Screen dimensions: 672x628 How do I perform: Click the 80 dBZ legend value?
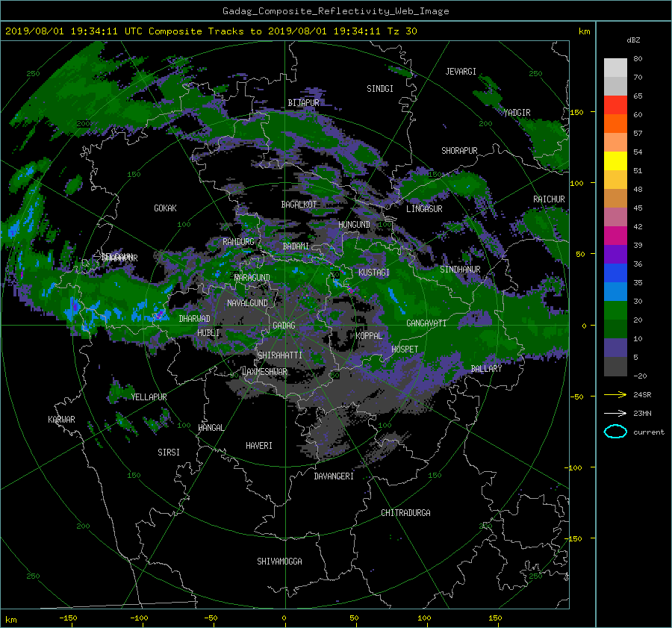click(638, 59)
